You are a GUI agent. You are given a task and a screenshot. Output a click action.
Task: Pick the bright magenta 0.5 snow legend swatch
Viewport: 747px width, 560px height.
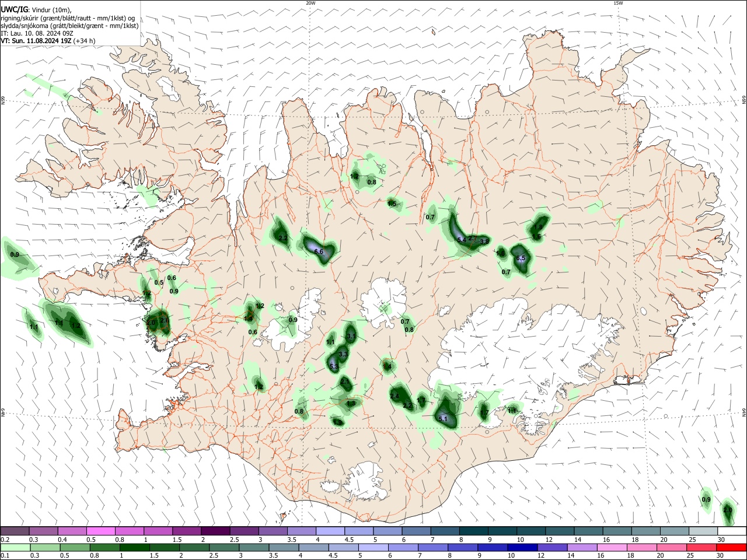point(100,531)
